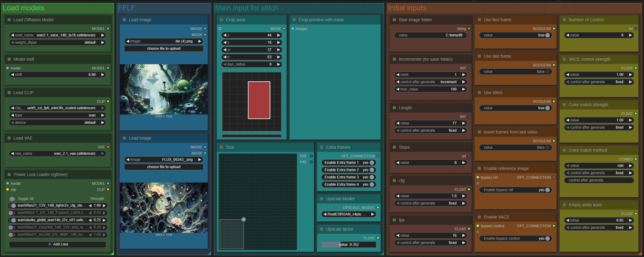Increase lightx2v Lora strength arrow

point(104,205)
